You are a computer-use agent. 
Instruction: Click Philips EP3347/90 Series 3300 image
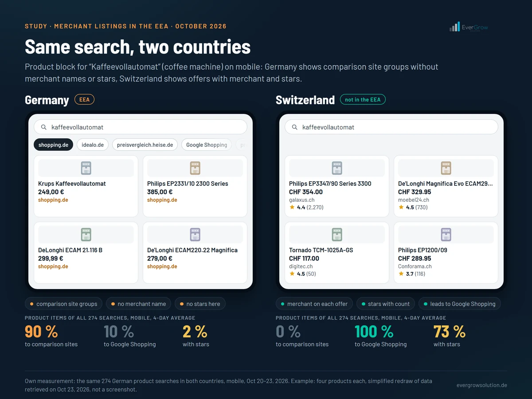click(x=337, y=168)
